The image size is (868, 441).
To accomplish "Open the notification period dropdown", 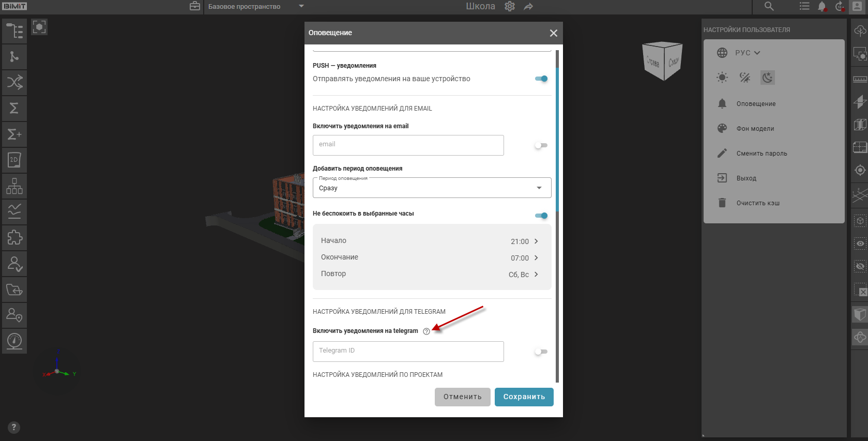I will pyautogui.click(x=432, y=188).
